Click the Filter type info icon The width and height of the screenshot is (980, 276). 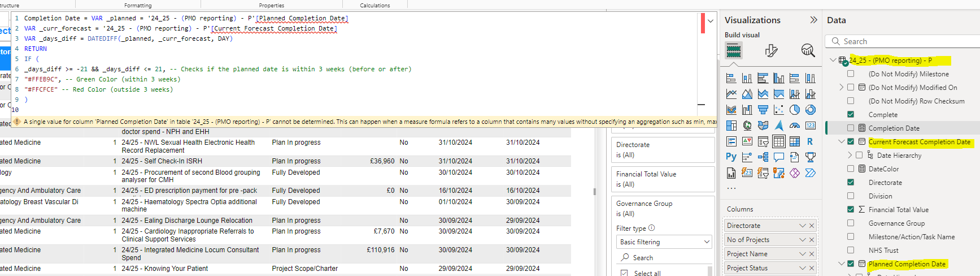[x=651, y=228]
